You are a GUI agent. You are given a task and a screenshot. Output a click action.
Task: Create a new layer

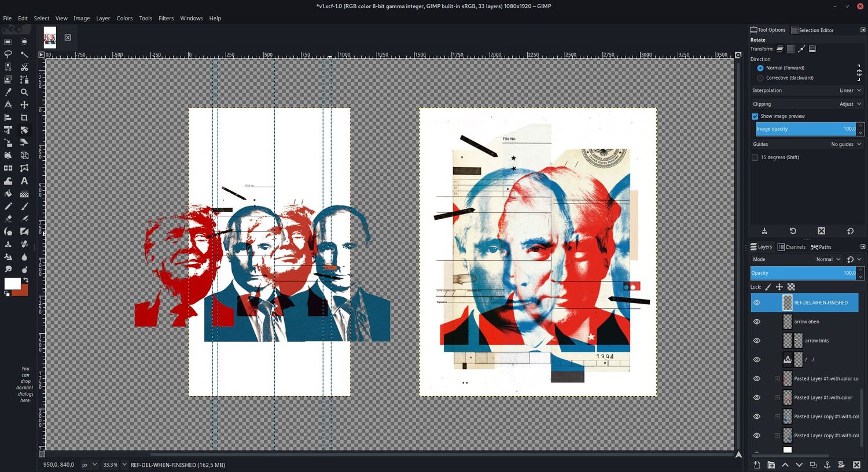click(x=757, y=464)
